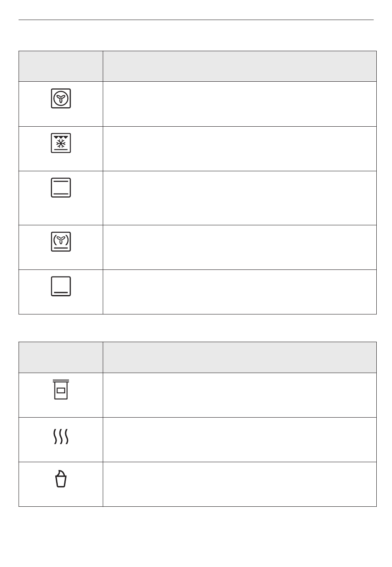This screenshot has height=567, width=392.
Task: Select first table's wide gray header cell
Action: (x=240, y=66)
